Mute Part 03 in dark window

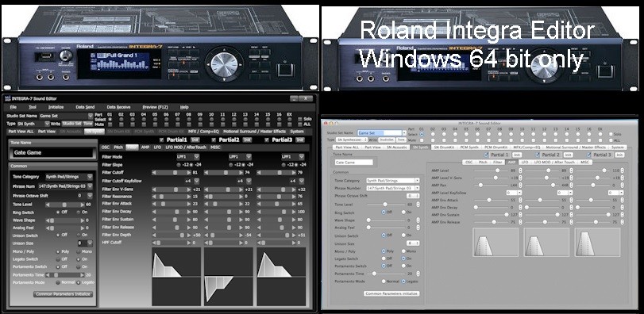click(x=133, y=124)
